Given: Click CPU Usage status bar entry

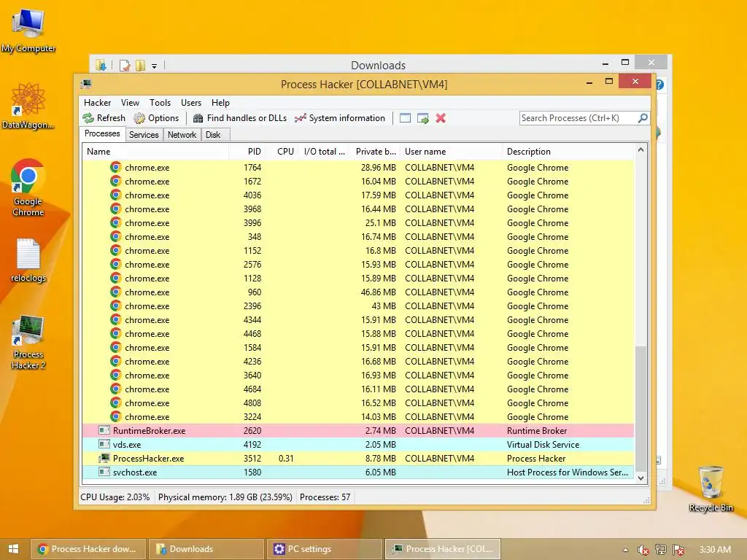Looking at the screenshot, I should coord(115,497).
